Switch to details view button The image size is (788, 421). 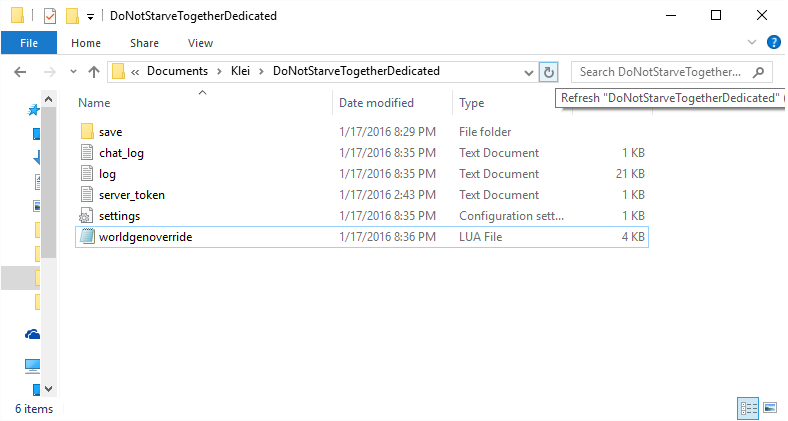(x=748, y=408)
